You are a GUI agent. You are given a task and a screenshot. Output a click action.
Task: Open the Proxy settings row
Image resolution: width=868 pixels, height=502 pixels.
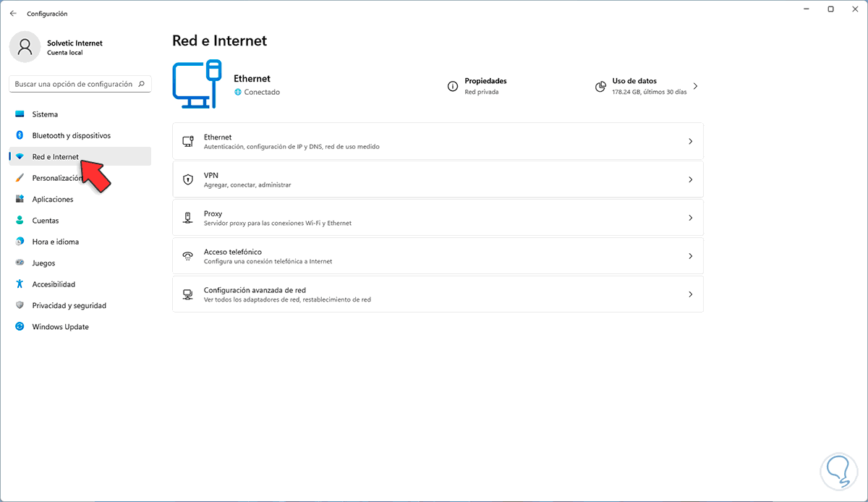tap(438, 218)
